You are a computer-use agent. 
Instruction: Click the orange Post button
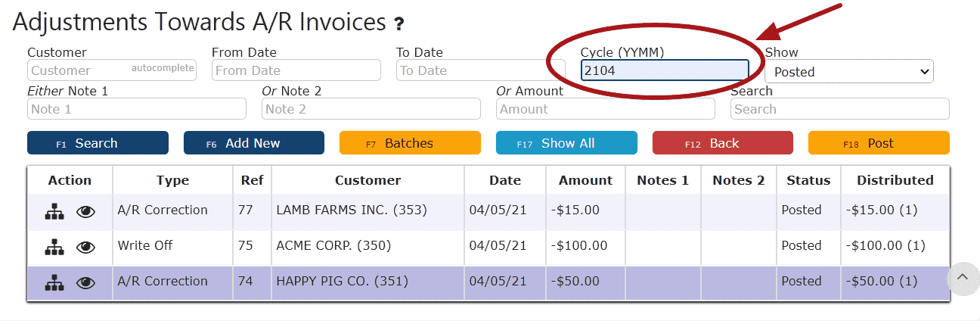click(x=879, y=143)
